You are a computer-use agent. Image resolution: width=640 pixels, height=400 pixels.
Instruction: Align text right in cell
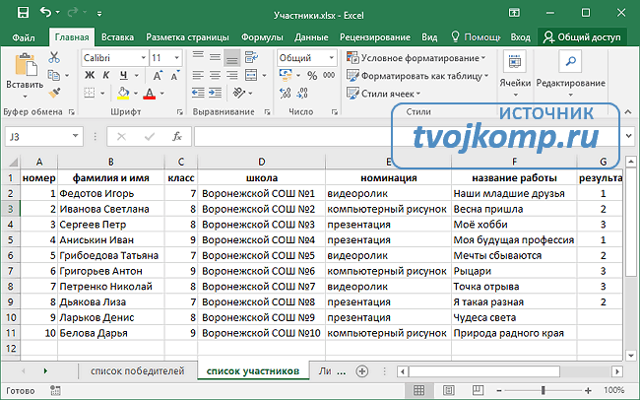coord(232,76)
